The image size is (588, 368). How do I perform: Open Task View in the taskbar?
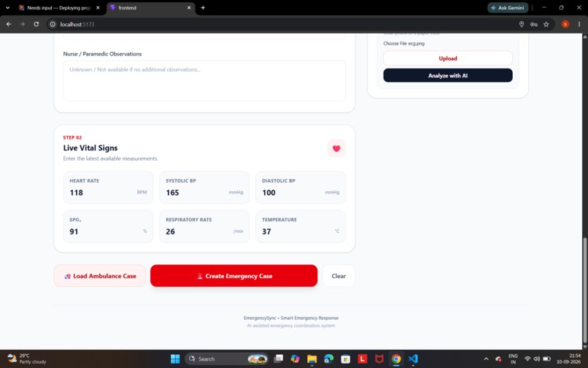(278, 359)
